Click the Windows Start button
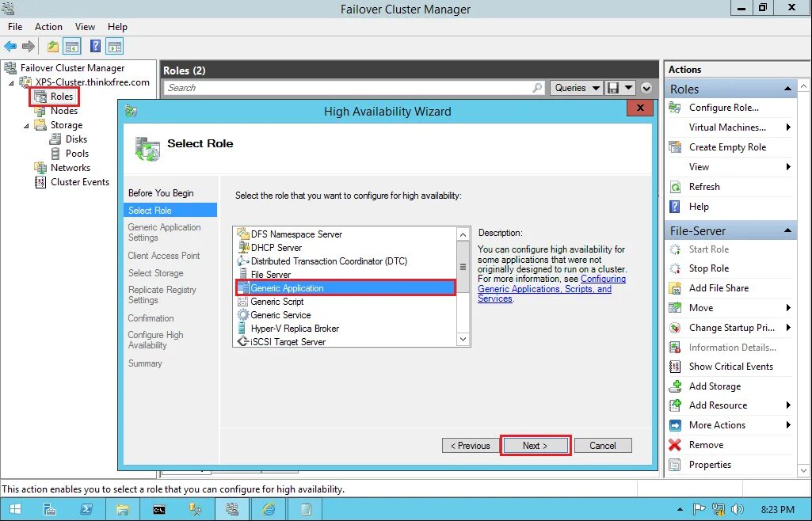The height and width of the screenshot is (521, 812). click(x=16, y=510)
